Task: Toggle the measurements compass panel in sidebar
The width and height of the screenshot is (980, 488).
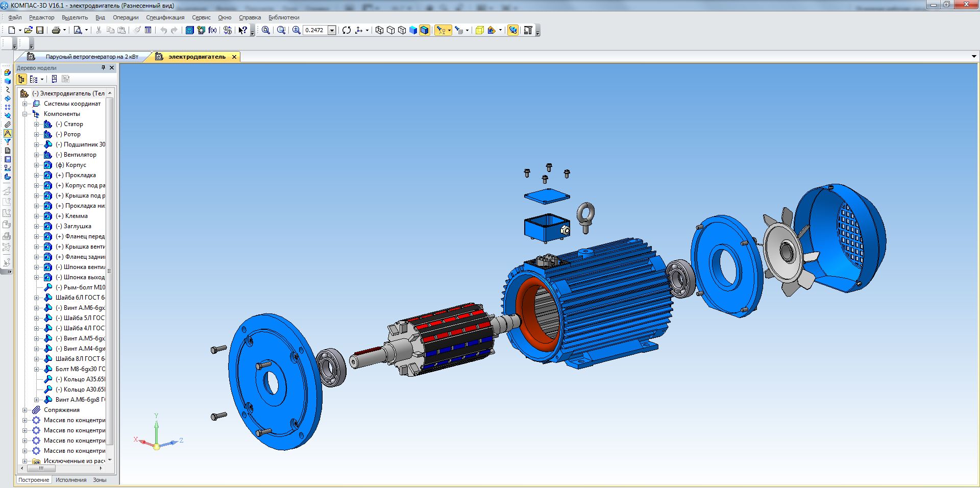Action: pos(8,133)
